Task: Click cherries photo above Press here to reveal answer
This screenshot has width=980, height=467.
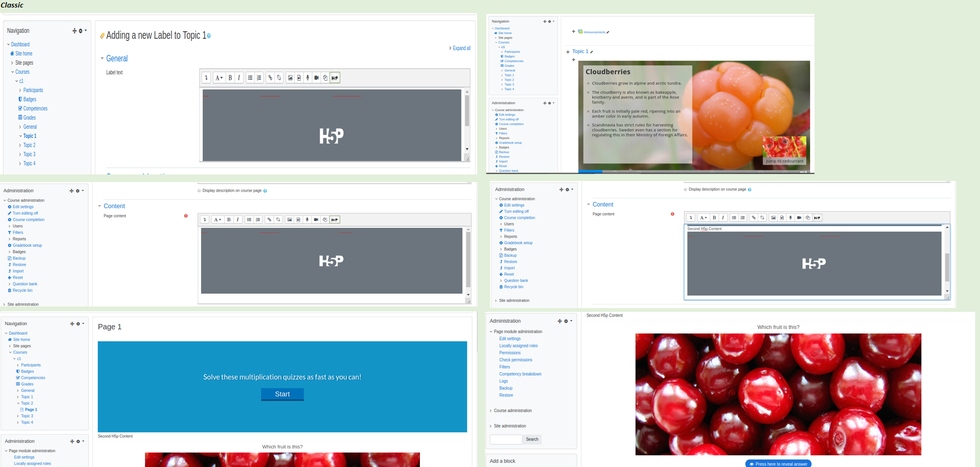Action: click(778, 394)
